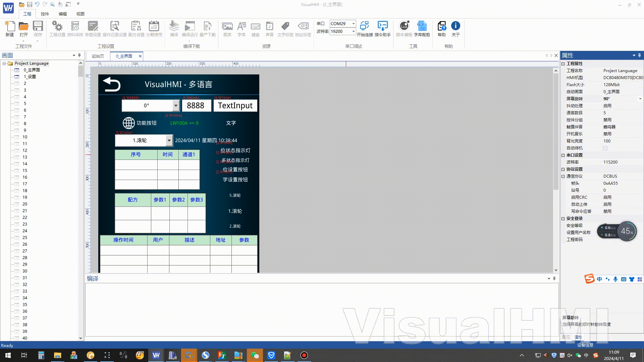644x362 pixels.
Task: Click the 8888 numeric field on canvas
Action: [x=196, y=106]
